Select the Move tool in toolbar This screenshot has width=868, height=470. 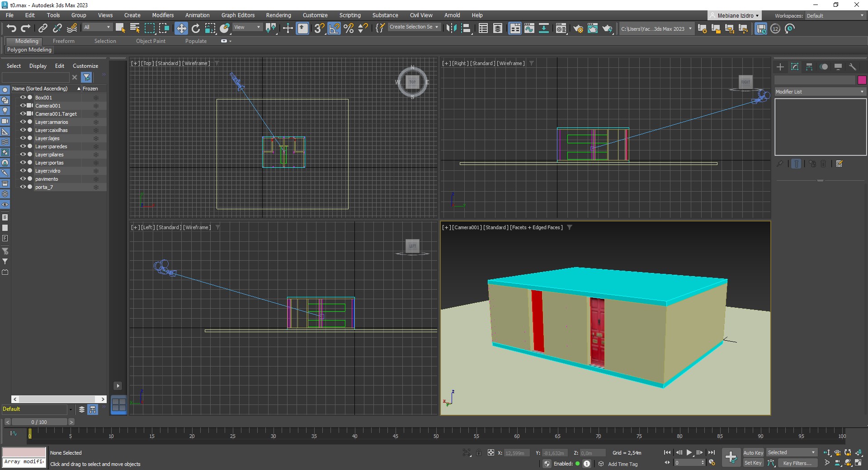181,28
